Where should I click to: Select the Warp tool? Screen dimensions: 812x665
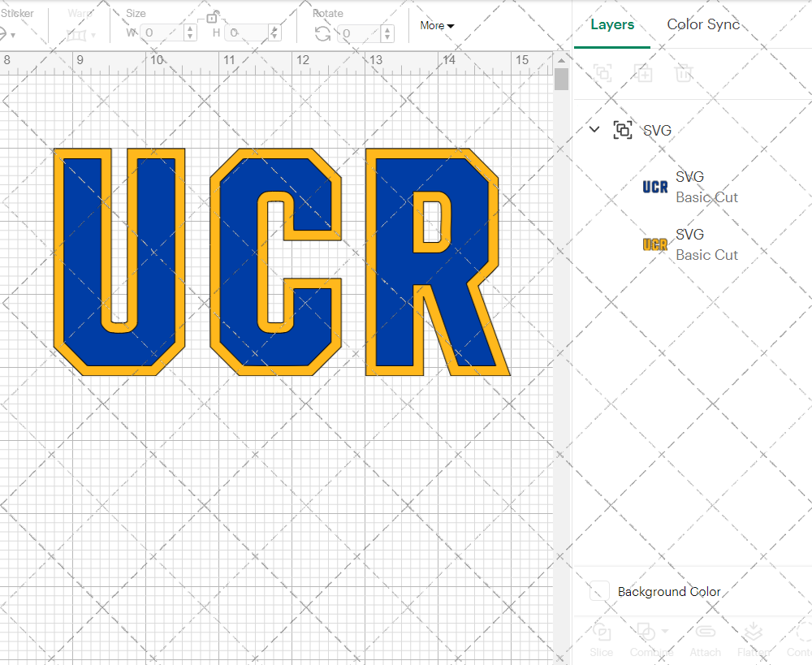tap(79, 33)
